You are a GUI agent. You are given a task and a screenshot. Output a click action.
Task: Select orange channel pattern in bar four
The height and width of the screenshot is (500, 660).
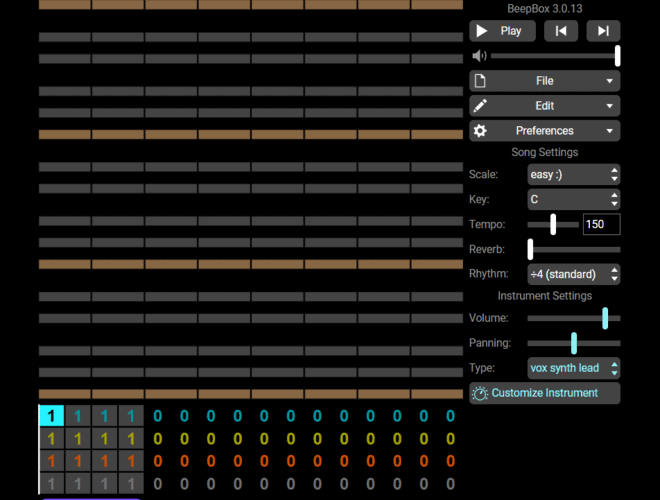point(131,461)
